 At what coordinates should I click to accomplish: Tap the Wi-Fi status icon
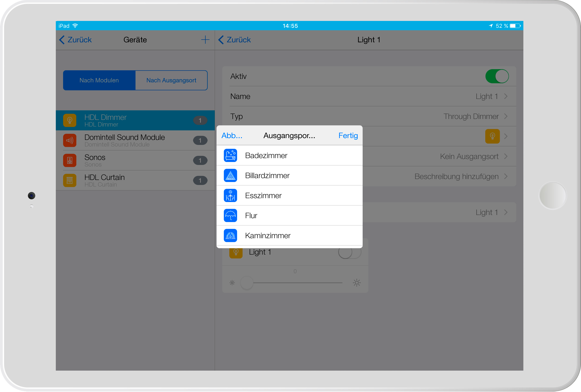pyautogui.click(x=75, y=26)
